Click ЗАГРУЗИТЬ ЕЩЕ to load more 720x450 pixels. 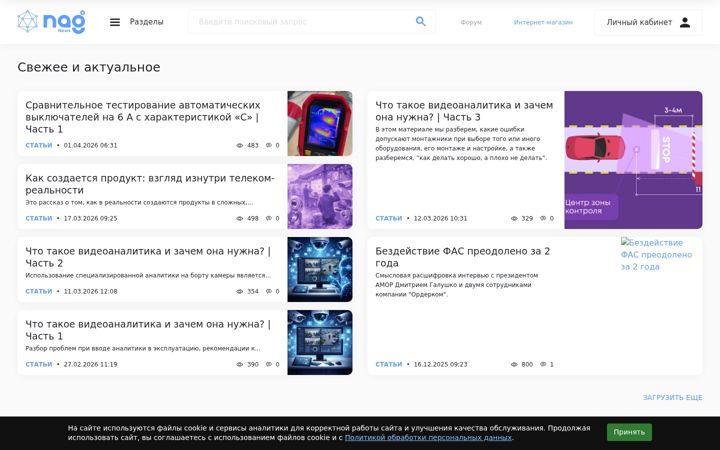(672, 397)
